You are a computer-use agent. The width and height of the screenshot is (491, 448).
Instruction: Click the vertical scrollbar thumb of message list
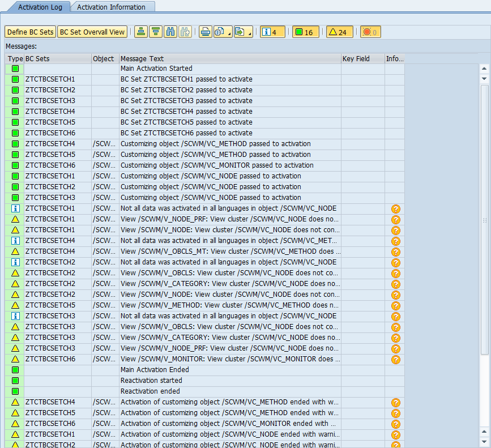[484, 220]
